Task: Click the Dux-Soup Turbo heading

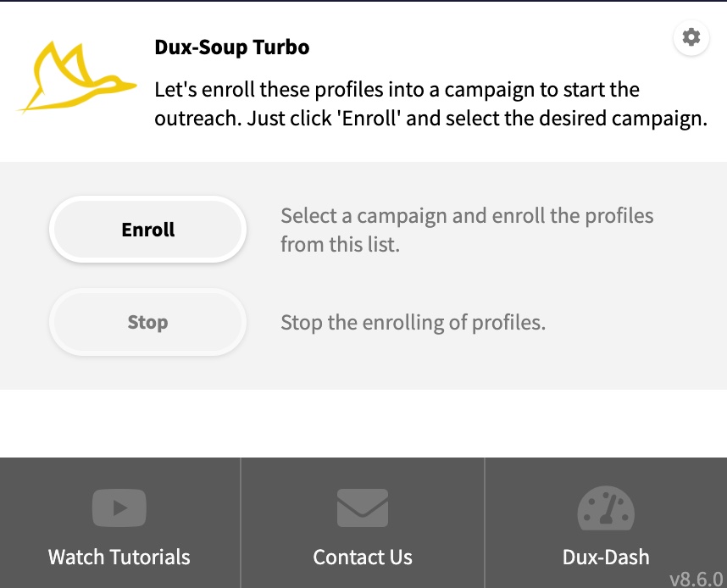Action: tap(232, 47)
